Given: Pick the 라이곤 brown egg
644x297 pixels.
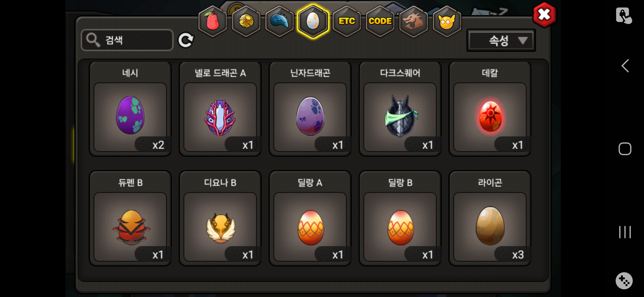Looking at the screenshot, I should [x=490, y=218].
